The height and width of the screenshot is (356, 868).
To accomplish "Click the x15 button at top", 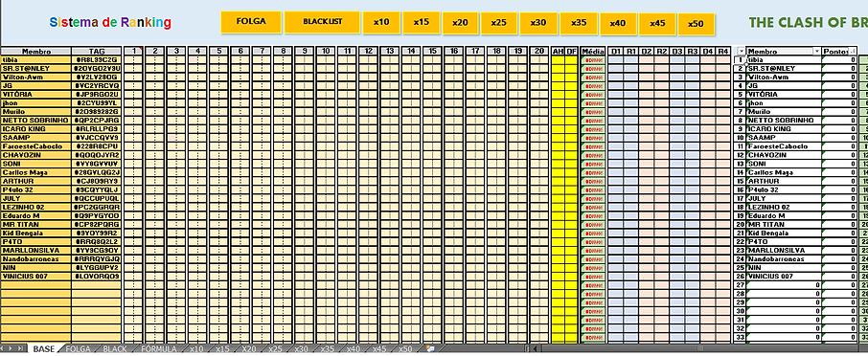I will point(421,23).
